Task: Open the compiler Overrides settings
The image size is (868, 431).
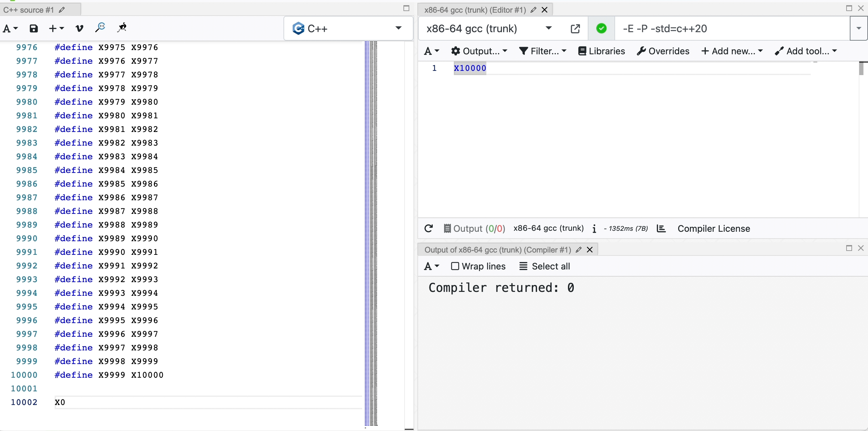Action: click(x=663, y=51)
